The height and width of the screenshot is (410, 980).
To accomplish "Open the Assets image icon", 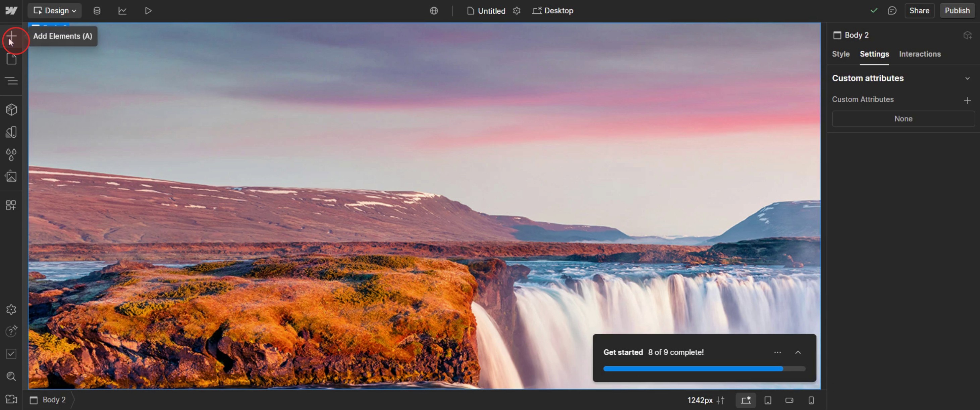I will (x=11, y=176).
